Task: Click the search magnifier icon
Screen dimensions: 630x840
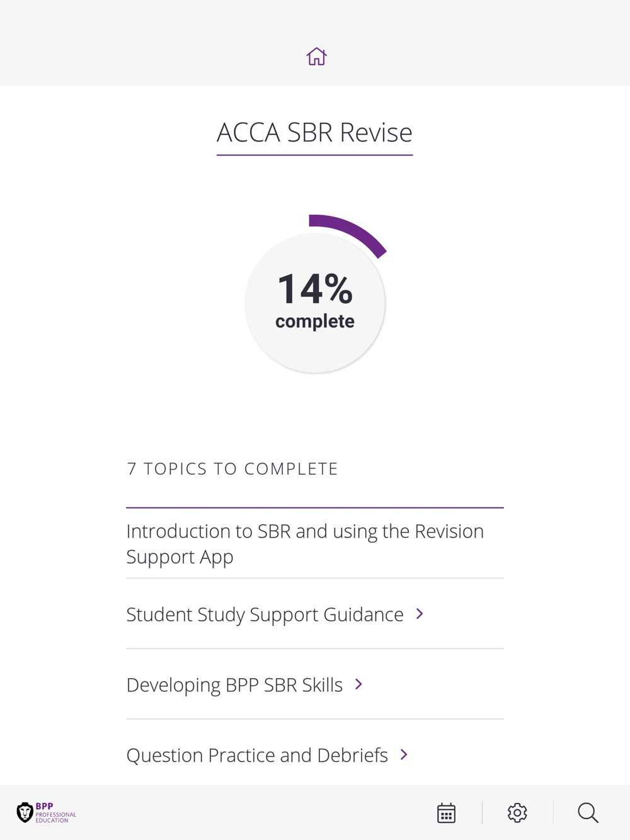Action: (x=588, y=813)
